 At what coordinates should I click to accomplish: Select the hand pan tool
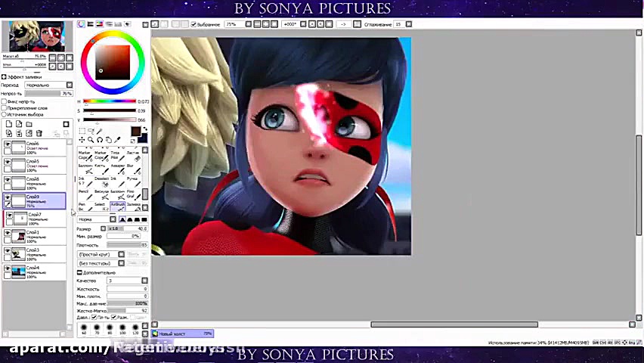[109, 140]
